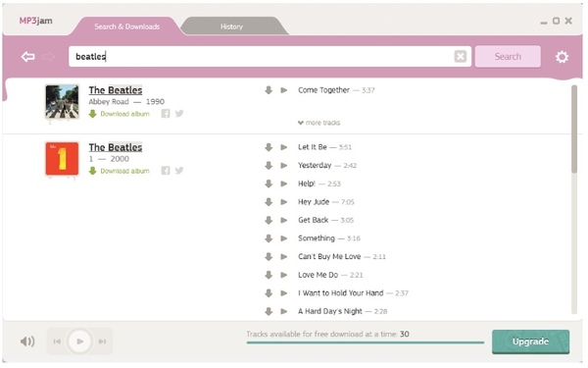Select the Search & Downloads tab
Viewport: 588px width, 368px height.
coord(126,26)
